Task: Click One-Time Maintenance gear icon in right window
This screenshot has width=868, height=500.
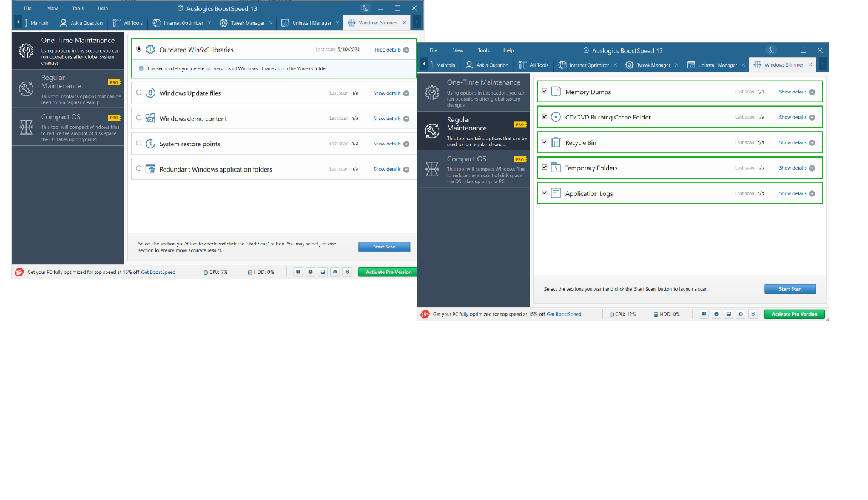Action: coord(432,93)
